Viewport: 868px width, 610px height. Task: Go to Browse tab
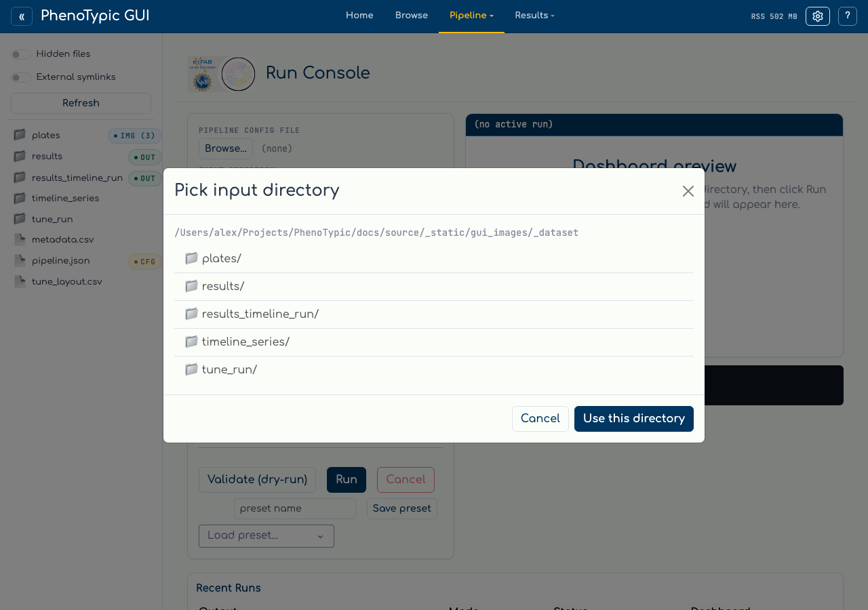click(412, 16)
